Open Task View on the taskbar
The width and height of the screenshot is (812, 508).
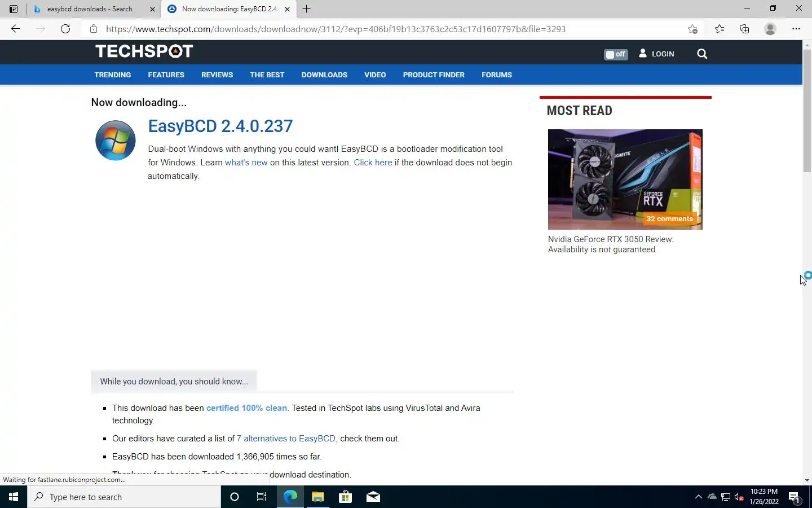coord(262,497)
